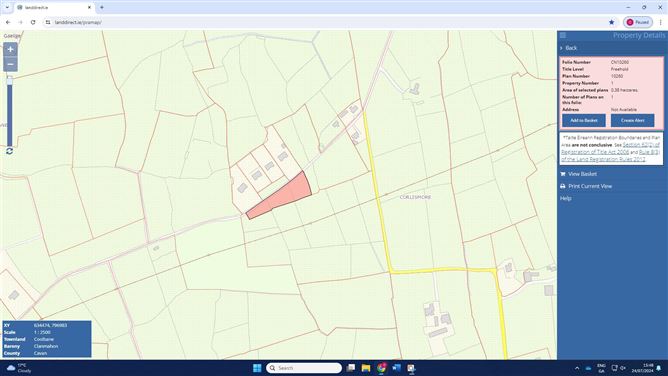The image size is (668, 376).
Task: Click the landdirect.ie address bar URL
Action: (x=78, y=22)
